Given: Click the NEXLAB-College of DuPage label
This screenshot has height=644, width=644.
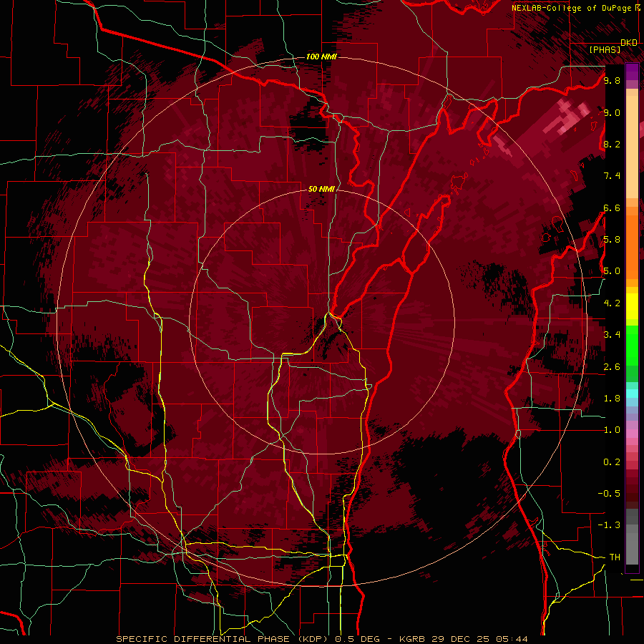Looking at the screenshot, I should (571, 8).
